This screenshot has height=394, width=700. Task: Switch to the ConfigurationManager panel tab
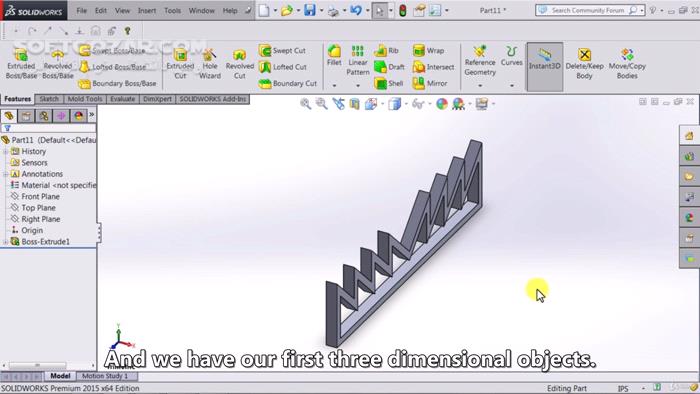[x=44, y=116]
